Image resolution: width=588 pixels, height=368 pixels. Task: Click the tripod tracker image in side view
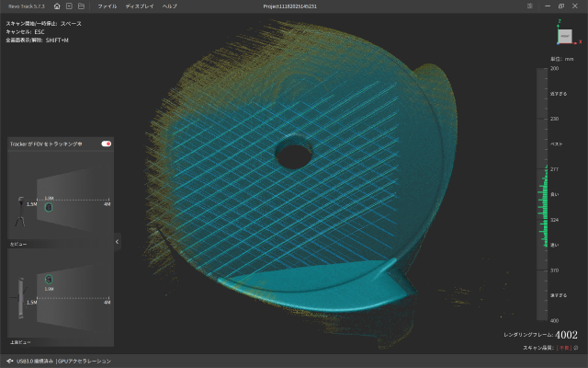tap(20, 212)
